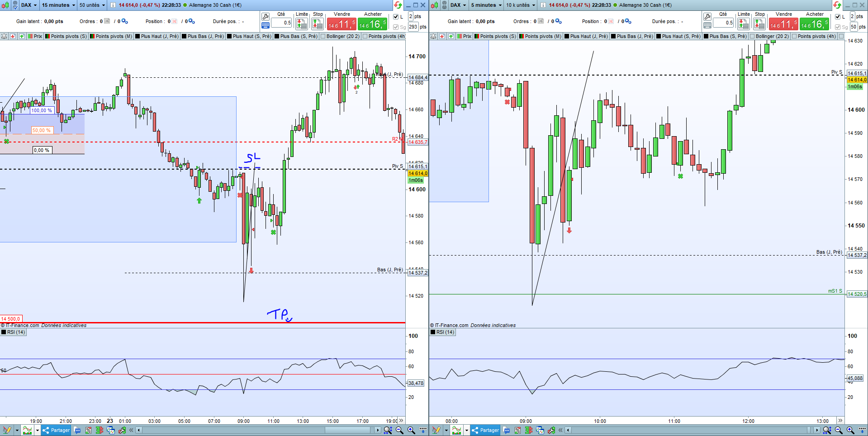This screenshot has width=868, height=436.
Task: Open the 10 k unités dropdown
Action: (520, 5)
